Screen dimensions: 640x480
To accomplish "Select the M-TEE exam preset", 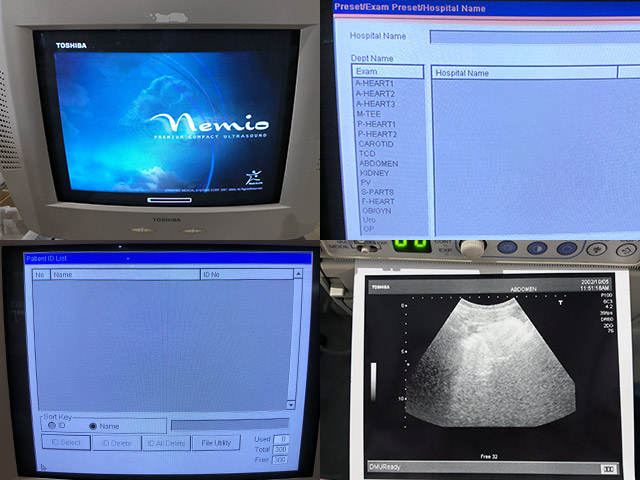I will click(x=369, y=114).
